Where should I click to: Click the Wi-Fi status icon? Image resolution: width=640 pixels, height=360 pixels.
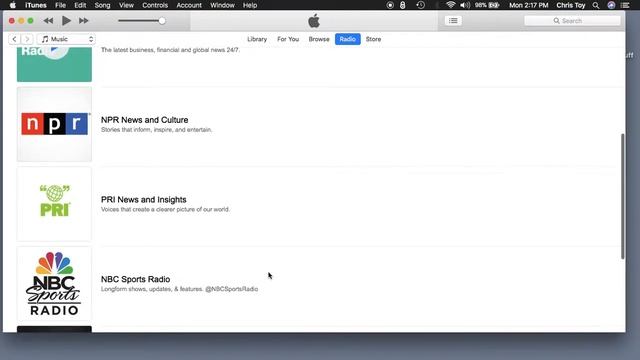click(450, 5)
